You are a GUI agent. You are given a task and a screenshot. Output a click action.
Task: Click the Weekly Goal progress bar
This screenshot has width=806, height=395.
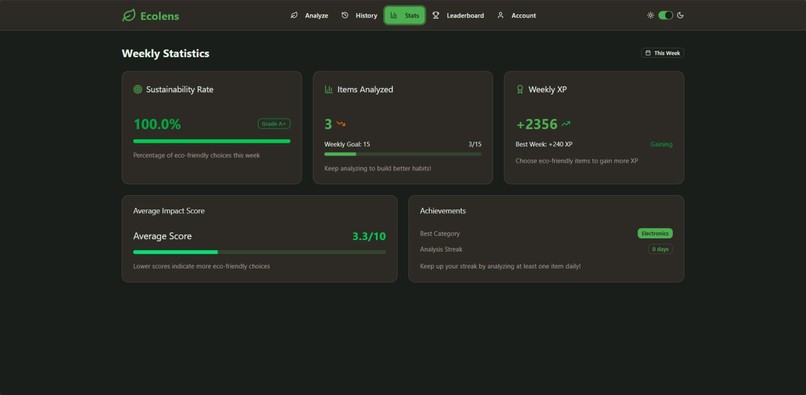[403, 154]
